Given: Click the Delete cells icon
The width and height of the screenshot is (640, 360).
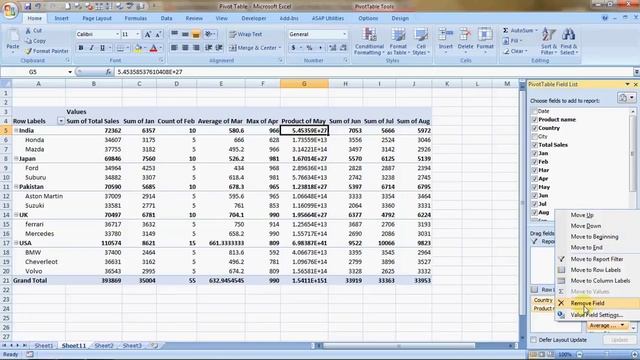Looking at the screenshot, I should click(x=465, y=34).
